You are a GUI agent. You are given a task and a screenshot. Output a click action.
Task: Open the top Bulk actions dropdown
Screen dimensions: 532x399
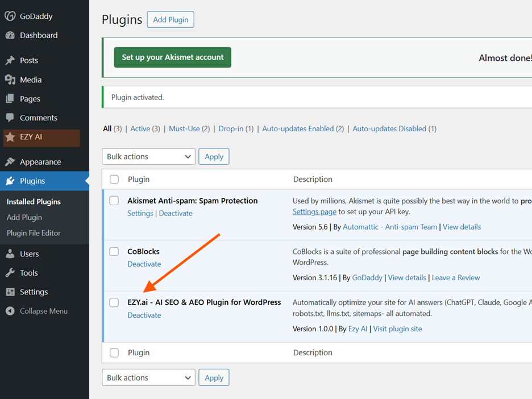(x=148, y=156)
